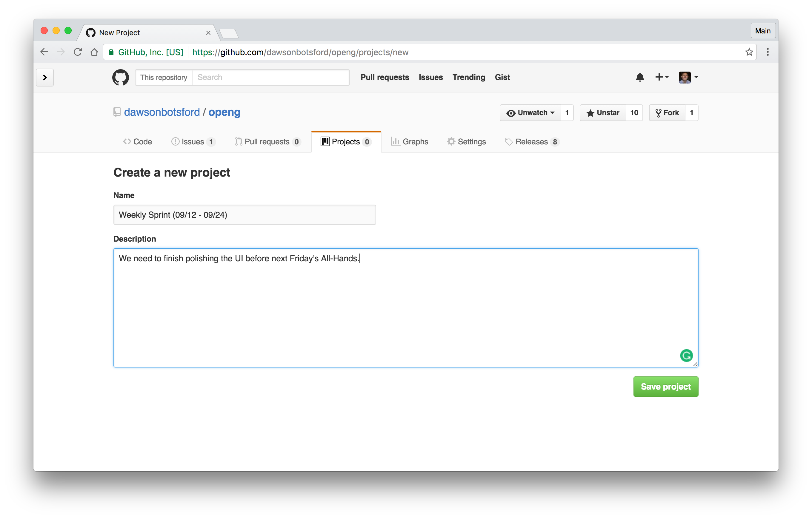Open the notifications bell
812x519 pixels.
coord(639,77)
